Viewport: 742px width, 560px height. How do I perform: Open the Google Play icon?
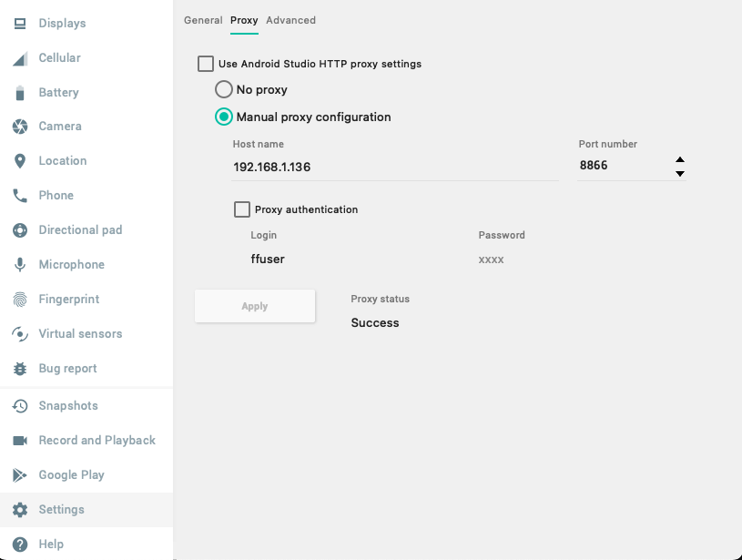[20, 475]
